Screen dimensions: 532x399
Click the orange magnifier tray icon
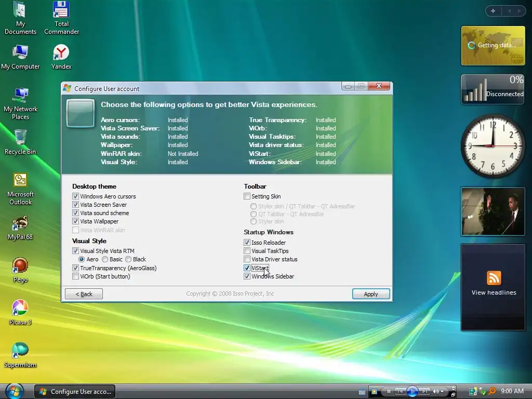click(x=492, y=391)
